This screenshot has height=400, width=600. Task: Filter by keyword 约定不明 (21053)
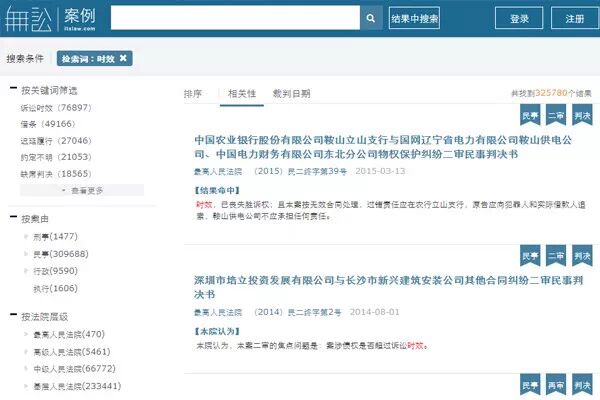pyautogui.click(x=56, y=157)
